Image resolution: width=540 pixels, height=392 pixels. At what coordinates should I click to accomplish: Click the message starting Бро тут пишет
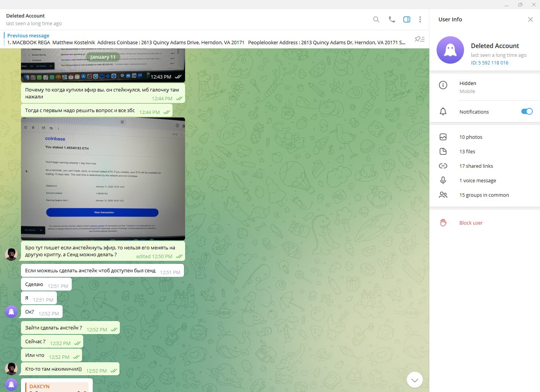tap(103, 251)
